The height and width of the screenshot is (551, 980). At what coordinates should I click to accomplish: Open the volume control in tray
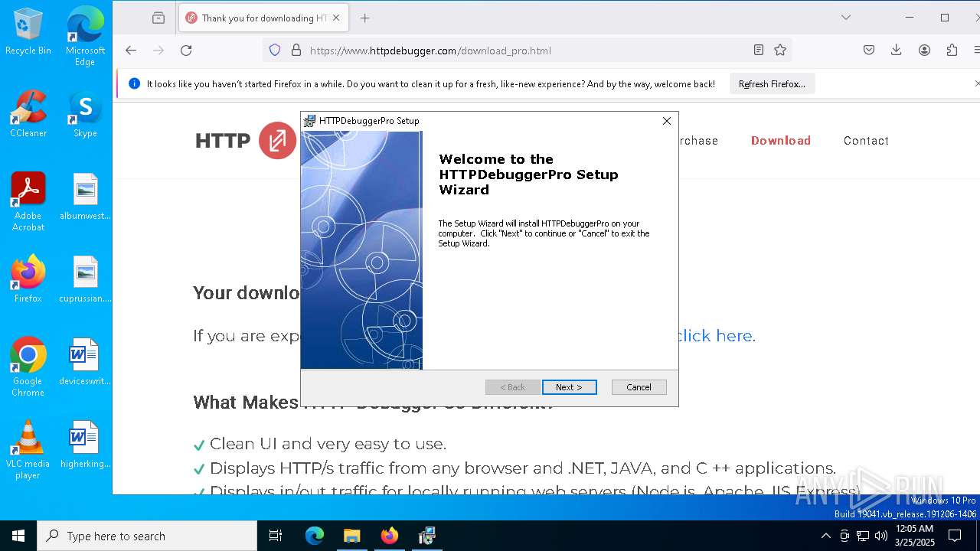pyautogui.click(x=880, y=536)
